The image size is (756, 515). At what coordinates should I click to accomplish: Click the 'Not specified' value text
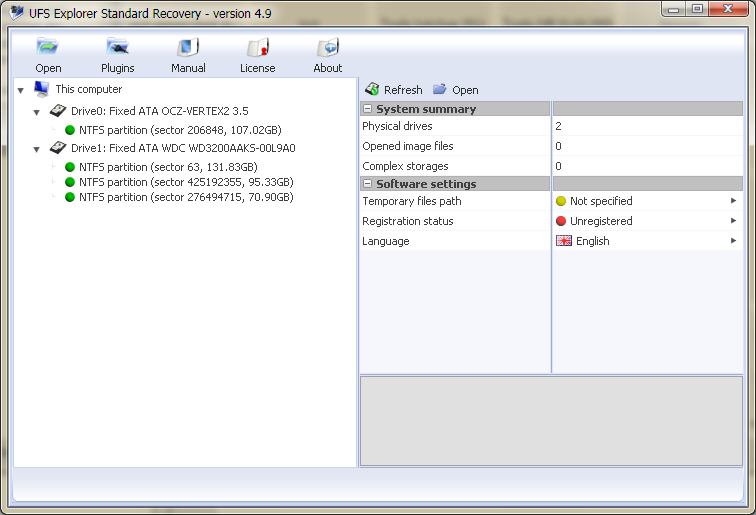pos(601,201)
